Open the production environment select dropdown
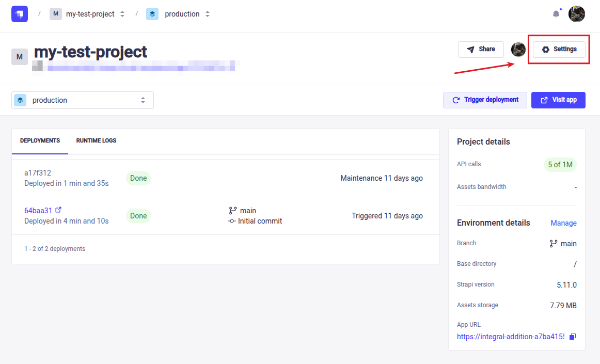Image resolution: width=600 pixels, height=364 pixels. (x=83, y=100)
